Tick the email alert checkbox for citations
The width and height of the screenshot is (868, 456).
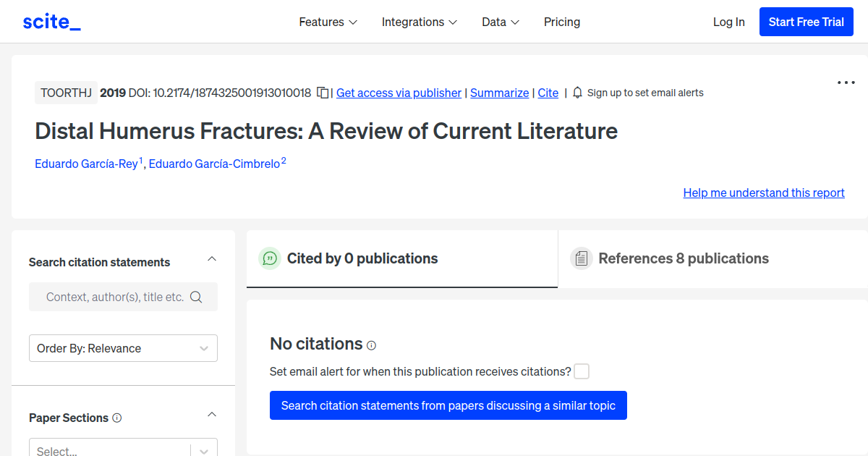[x=582, y=371]
